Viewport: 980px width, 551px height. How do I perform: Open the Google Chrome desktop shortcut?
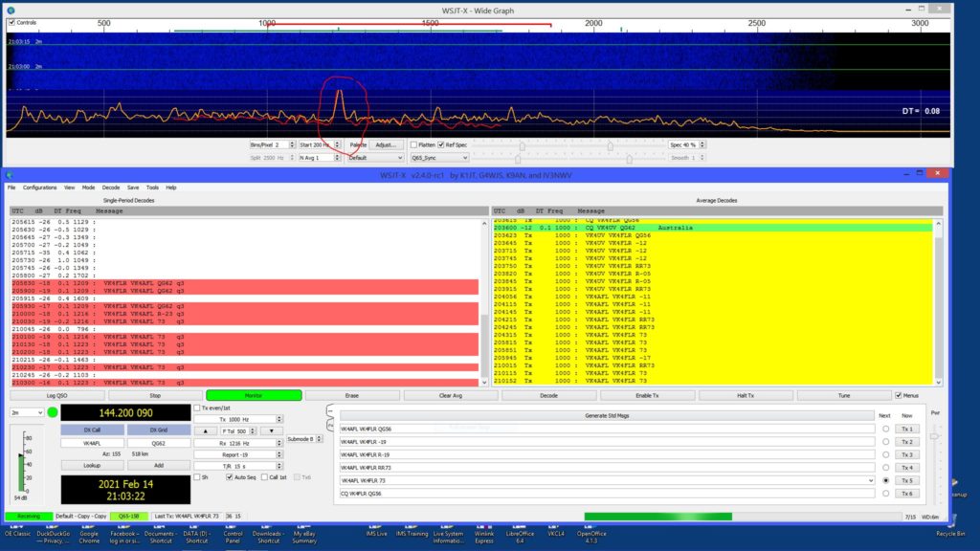pyautogui.click(x=89, y=534)
